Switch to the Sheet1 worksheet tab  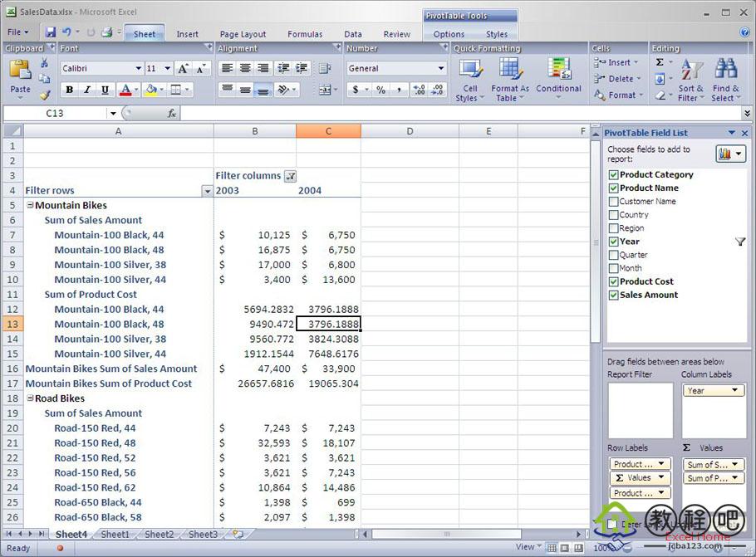point(115,535)
